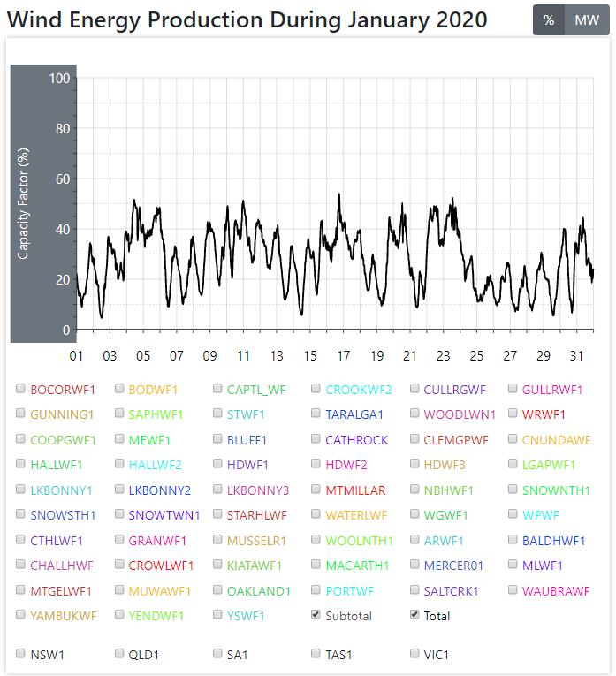This screenshot has width=616, height=676.
Task: Click the chart peak near day 17
Action: (339, 195)
